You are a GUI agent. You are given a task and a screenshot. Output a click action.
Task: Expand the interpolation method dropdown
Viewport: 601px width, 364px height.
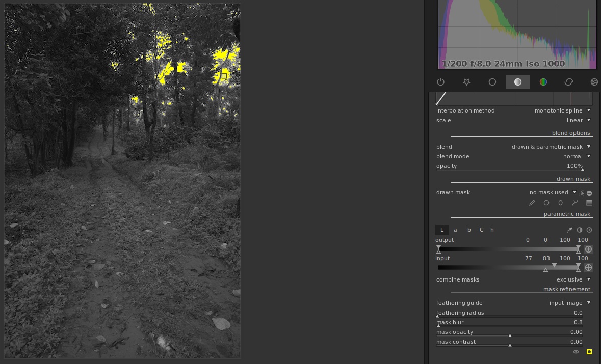pos(562,110)
